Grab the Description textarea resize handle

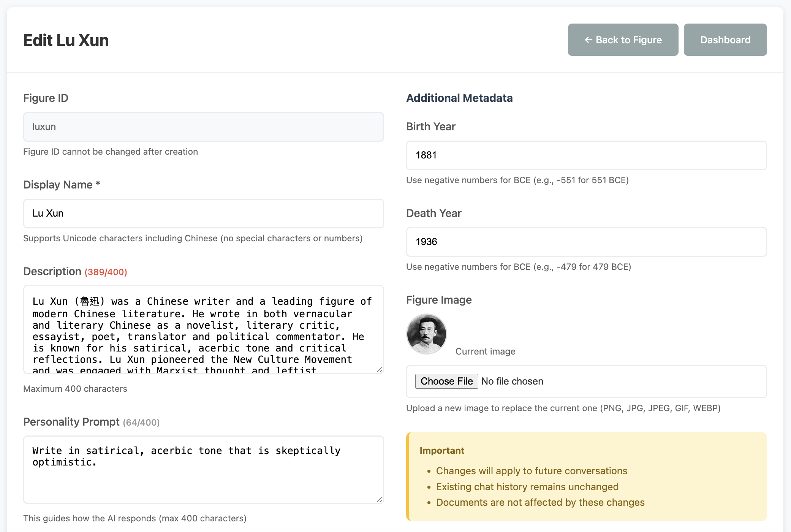pyautogui.click(x=379, y=369)
